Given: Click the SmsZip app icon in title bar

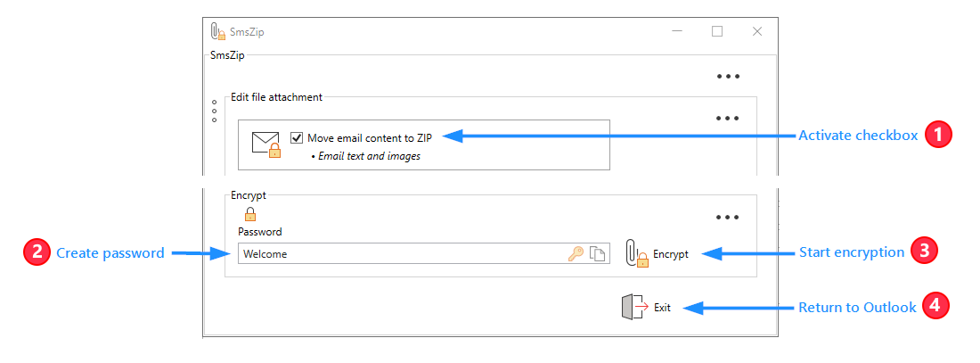Looking at the screenshot, I should click(217, 32).
